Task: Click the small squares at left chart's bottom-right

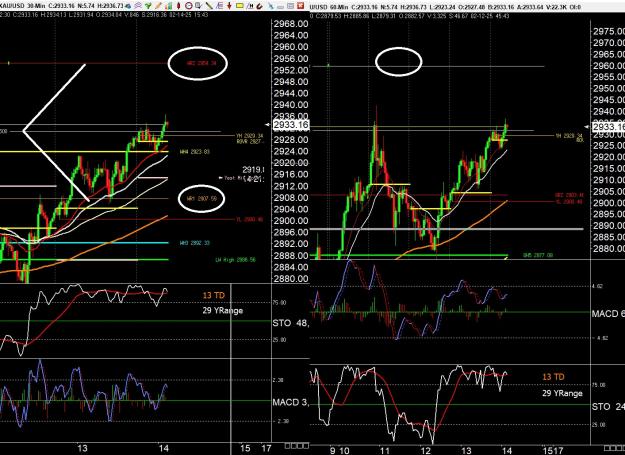Action: pos(298,446)
